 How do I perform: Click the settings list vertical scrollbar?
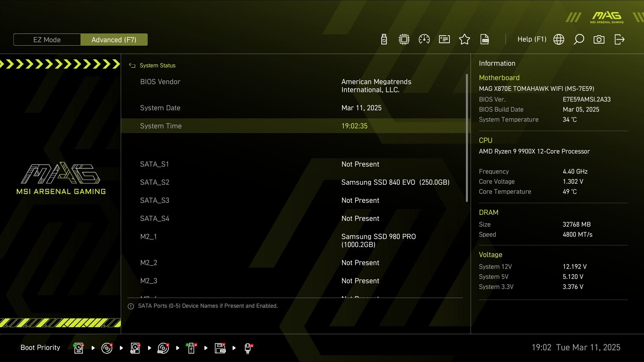point(467,138)
